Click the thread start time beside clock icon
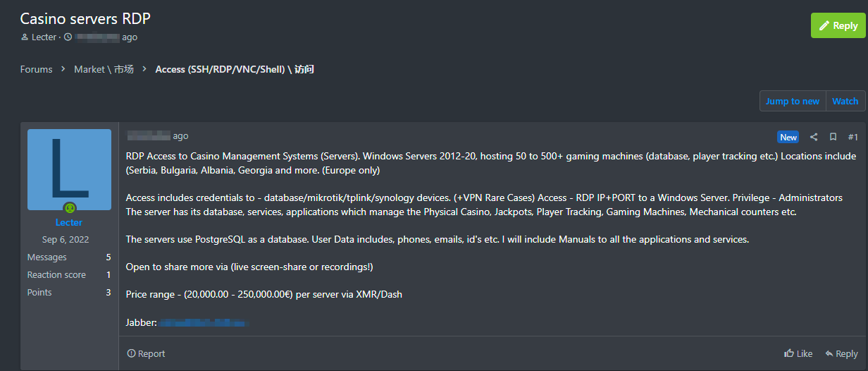This screenshot has width=868, height=371. (x=106, y=37)
